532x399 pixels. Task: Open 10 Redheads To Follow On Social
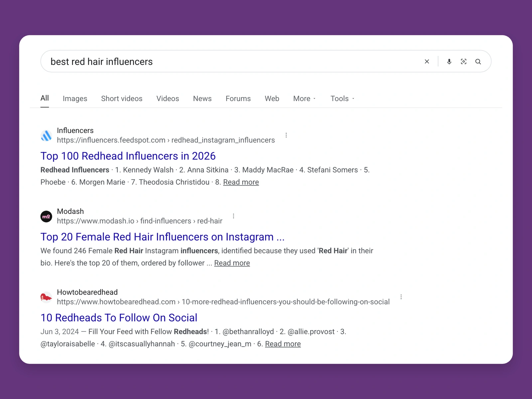click(119, 318)
